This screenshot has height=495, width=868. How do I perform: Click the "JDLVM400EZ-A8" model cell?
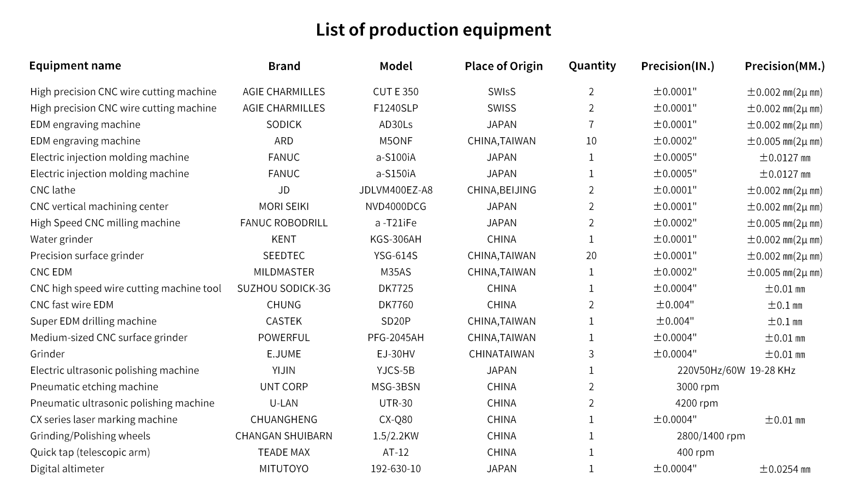coord(396,190)
